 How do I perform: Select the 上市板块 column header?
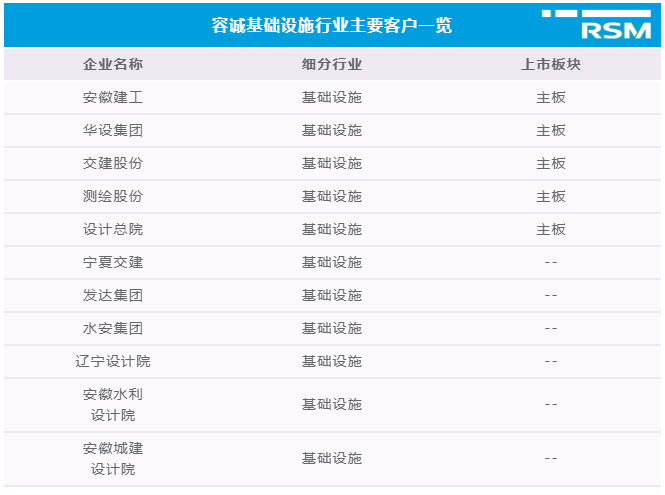(x=550, y=64)
